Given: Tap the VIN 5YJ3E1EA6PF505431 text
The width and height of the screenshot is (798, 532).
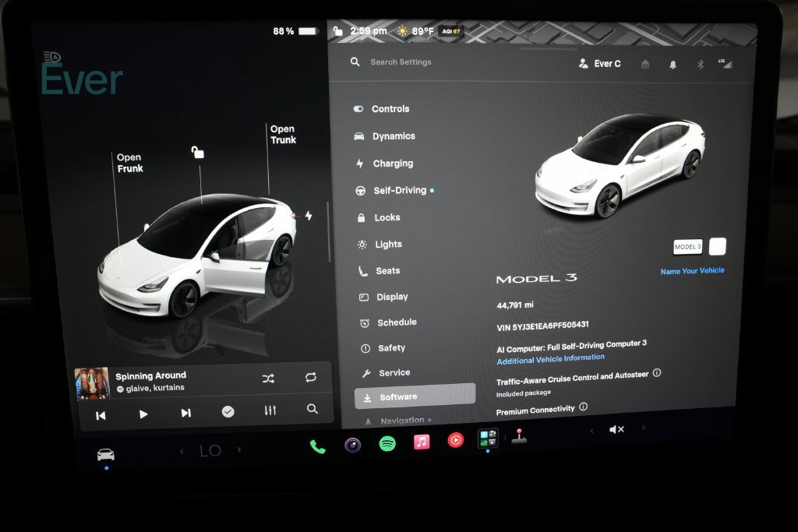Looking at the screenshot, I should [x=542, y=326].
